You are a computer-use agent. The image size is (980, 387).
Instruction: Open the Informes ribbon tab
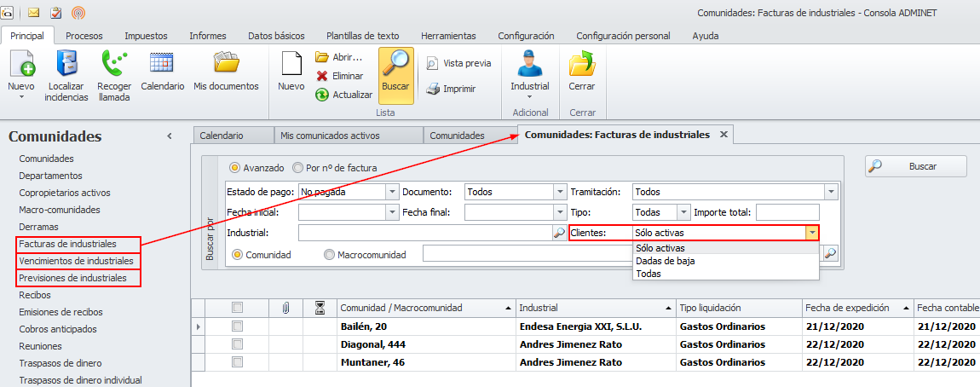[x=207, y=36]
